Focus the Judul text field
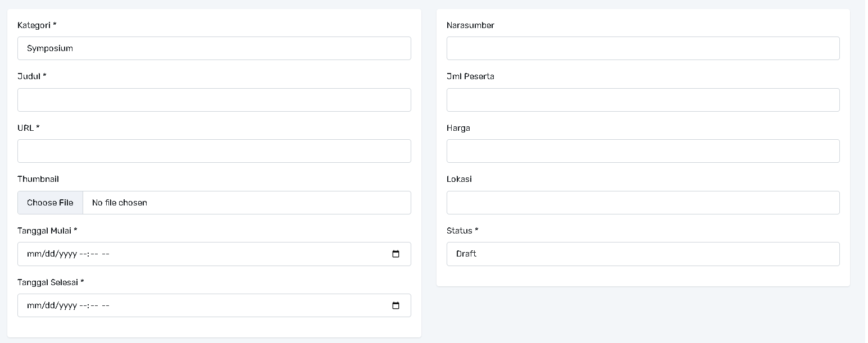 [x=213, y=100]
